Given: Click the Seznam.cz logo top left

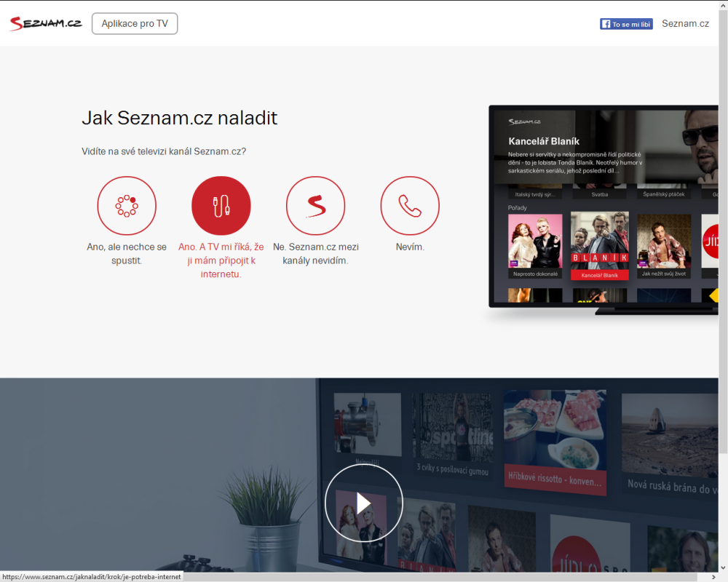Looking at the screenshot, I should pyautogui.click(x=45, y=23).
